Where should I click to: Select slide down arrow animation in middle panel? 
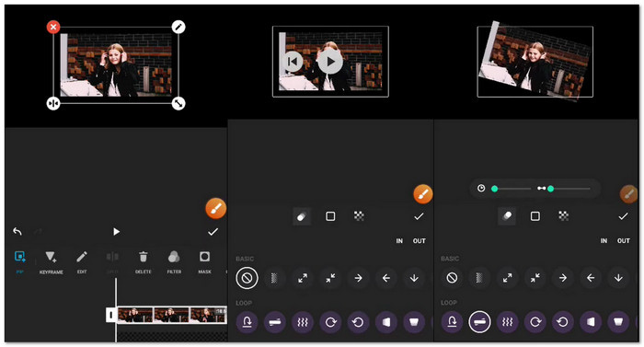pyautogui.click(x=414, y=278)
